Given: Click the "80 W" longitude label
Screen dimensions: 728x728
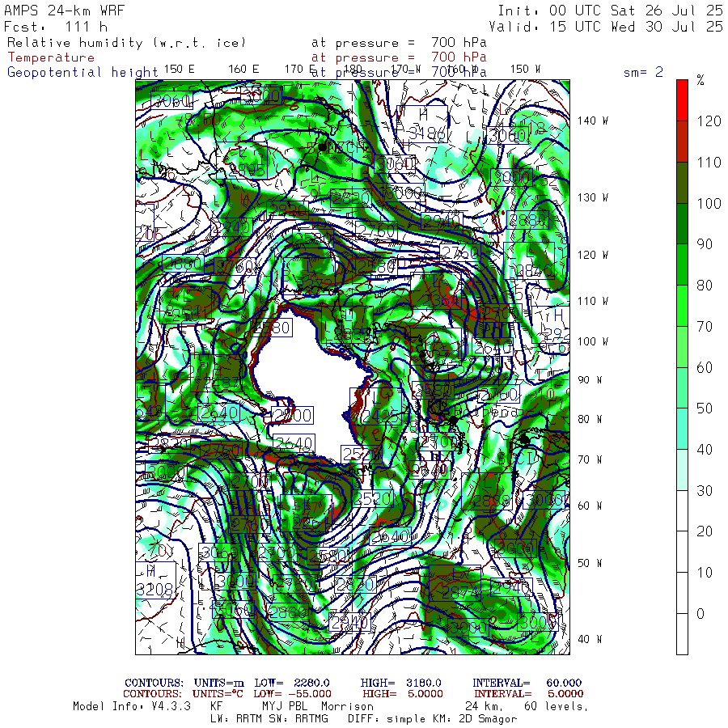Looking at the screenshot, I should point(590,419).
